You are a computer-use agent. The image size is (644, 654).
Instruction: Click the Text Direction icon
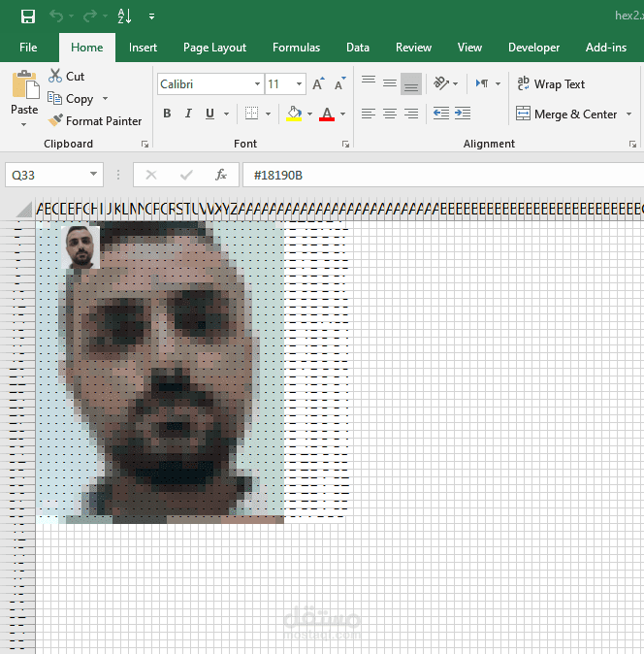[482, 83]
